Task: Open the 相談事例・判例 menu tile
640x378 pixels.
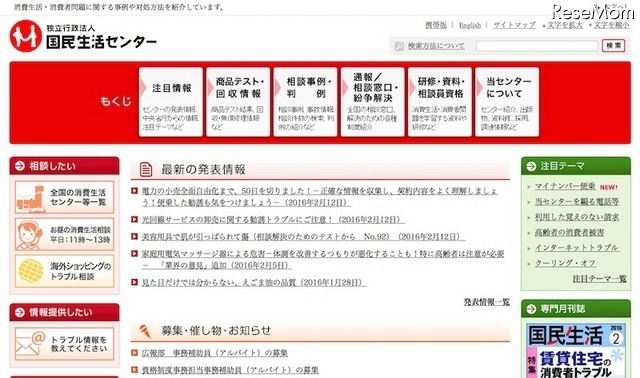Action: click(305, 102)
